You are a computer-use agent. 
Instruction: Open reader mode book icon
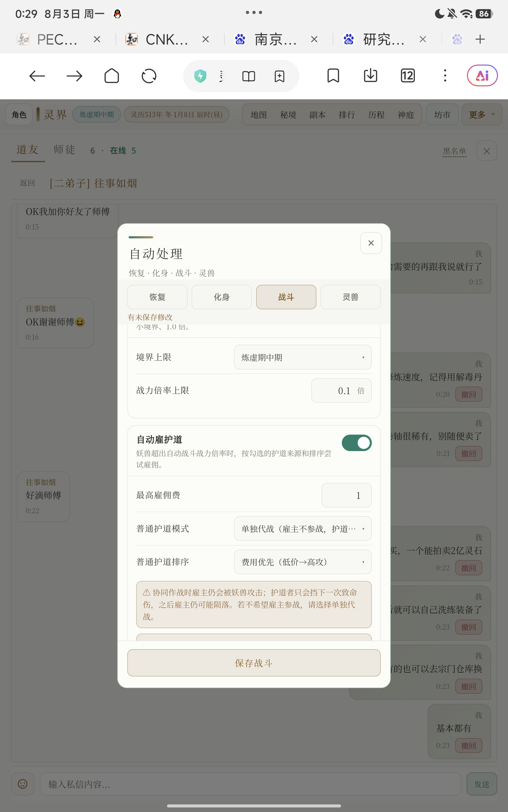[249, 76]
